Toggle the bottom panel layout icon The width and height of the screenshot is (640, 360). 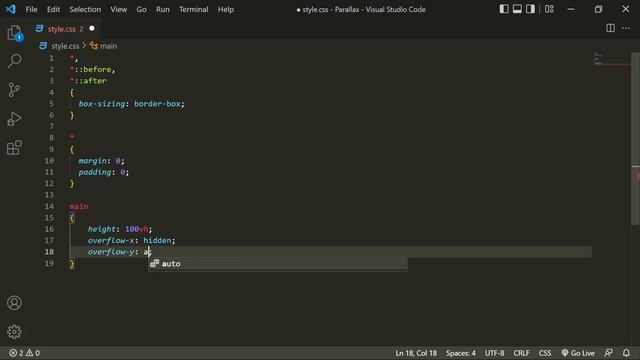click(x=517, y=9)
